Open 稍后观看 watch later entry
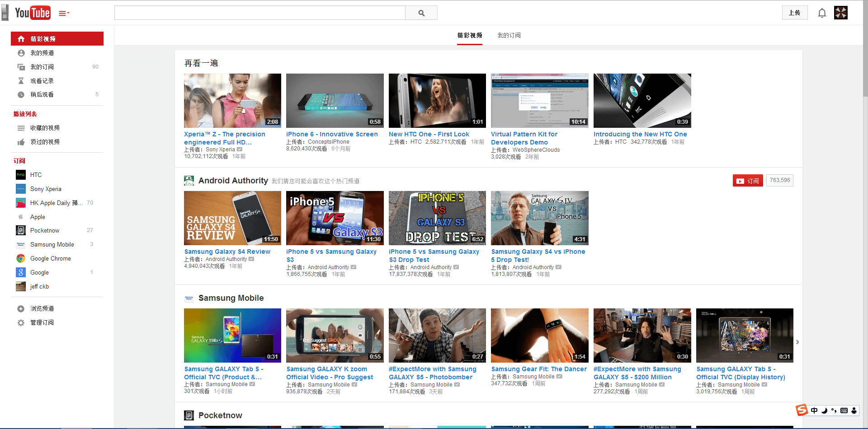This screenshot has height=429, width=868. click(57, 94)
